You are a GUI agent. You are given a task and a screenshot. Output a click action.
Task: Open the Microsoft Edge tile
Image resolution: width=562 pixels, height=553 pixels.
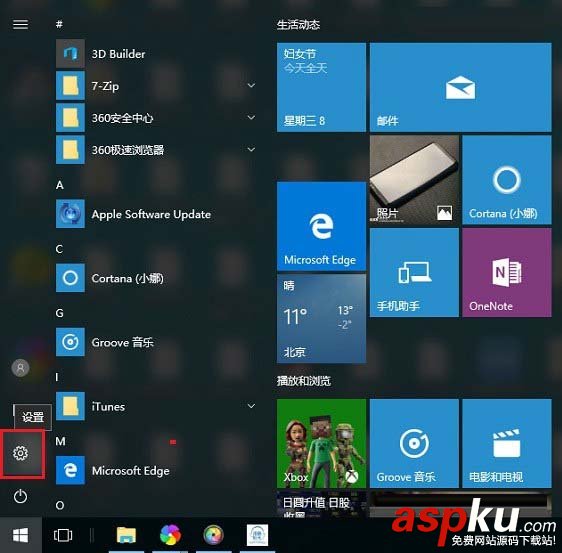coord(321,226)
